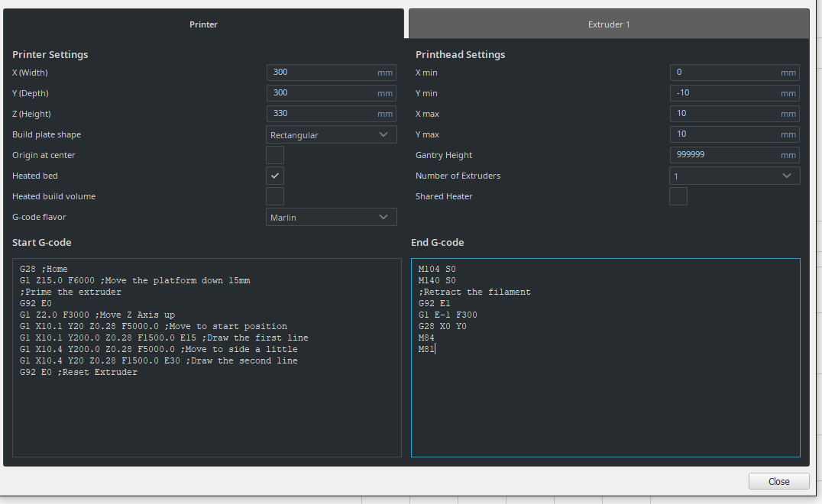Enable the Heated build volume checkbox
822x504 pixels.
click(x=275, y=196)
